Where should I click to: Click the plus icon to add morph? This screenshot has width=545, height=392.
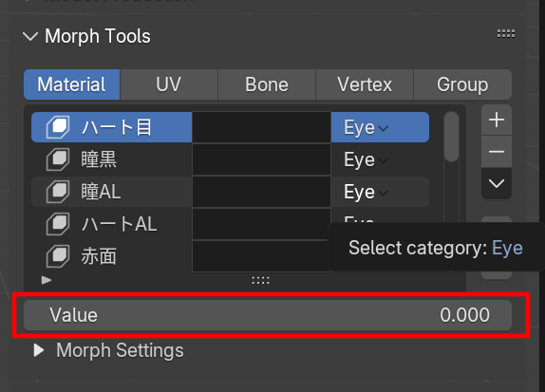[497, 121]
